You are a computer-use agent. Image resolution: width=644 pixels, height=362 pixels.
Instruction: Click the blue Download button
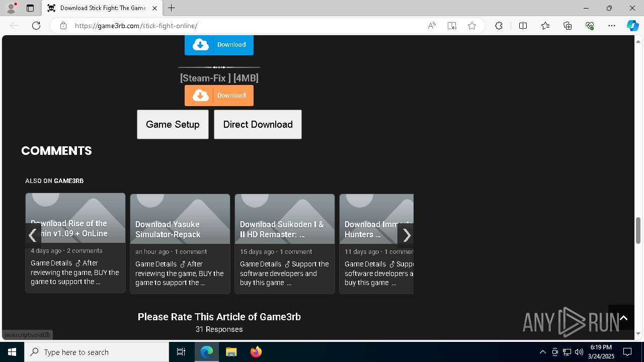(219, 45)
